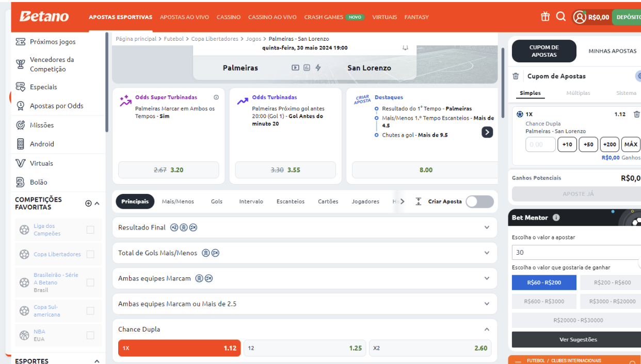Click the +2 icon beside Resultado Final

(x=174, y=227)
